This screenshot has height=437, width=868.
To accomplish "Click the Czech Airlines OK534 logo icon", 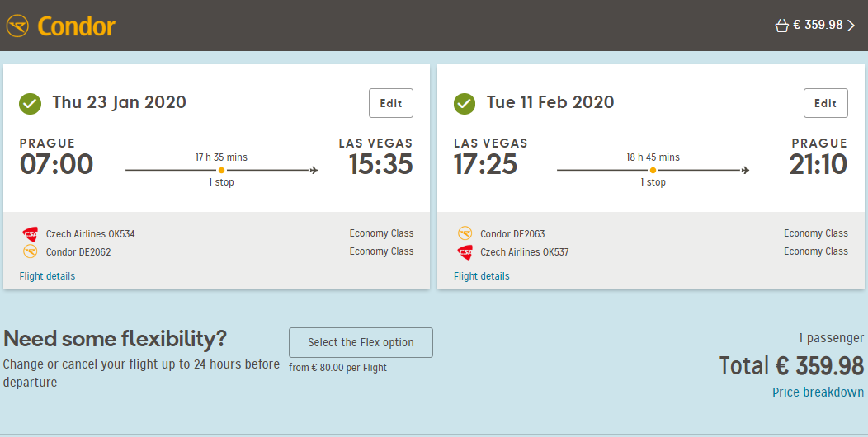I will (x=31, y=234).
